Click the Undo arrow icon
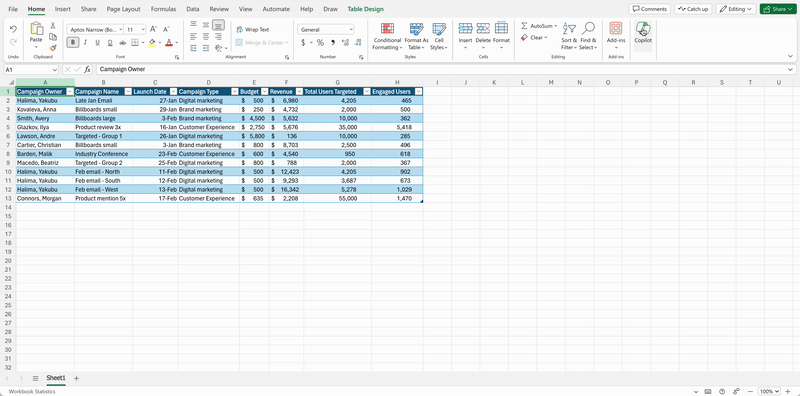This screenshot has height=396, width=800. click(13, 29)
